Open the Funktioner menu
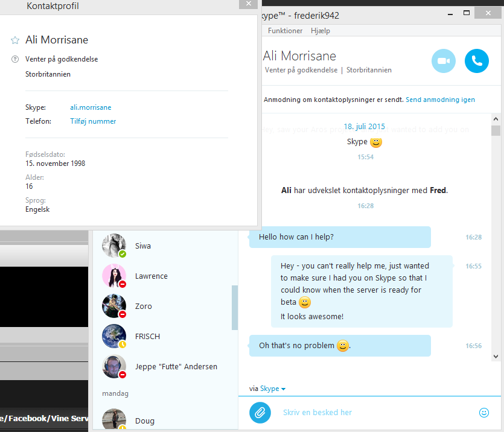 [285, 31]
